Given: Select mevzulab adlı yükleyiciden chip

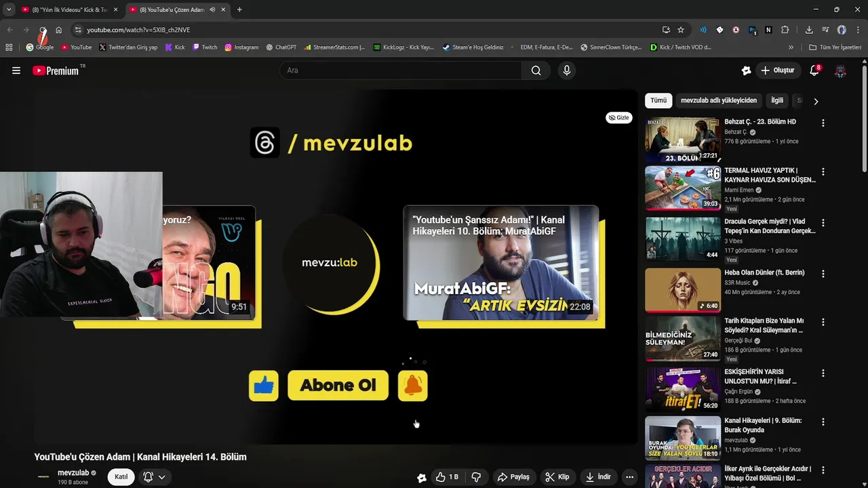Looking at the screenshot, I should (x=719, y=100).
